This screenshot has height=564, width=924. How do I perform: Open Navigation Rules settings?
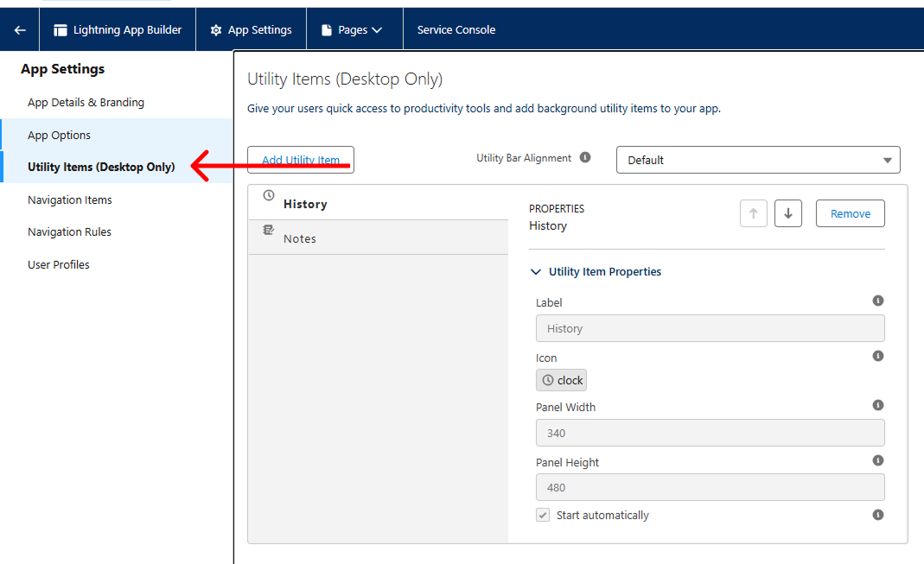(69, 232)
